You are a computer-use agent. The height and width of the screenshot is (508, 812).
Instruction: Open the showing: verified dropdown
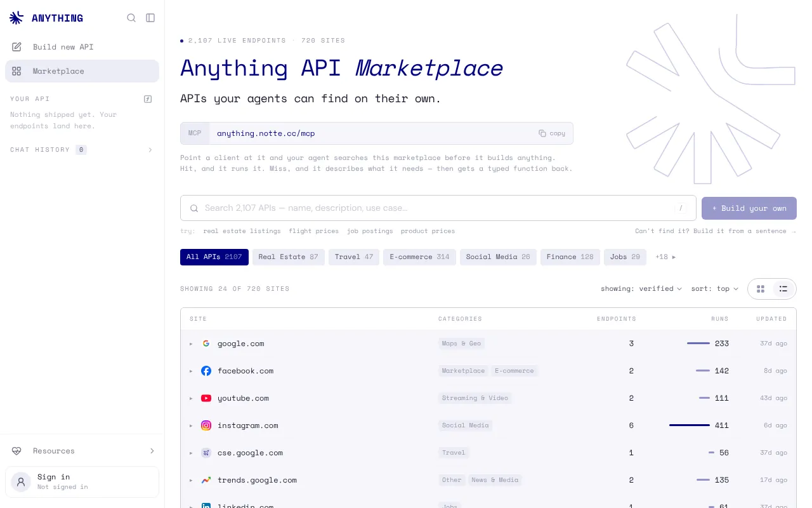641,289
